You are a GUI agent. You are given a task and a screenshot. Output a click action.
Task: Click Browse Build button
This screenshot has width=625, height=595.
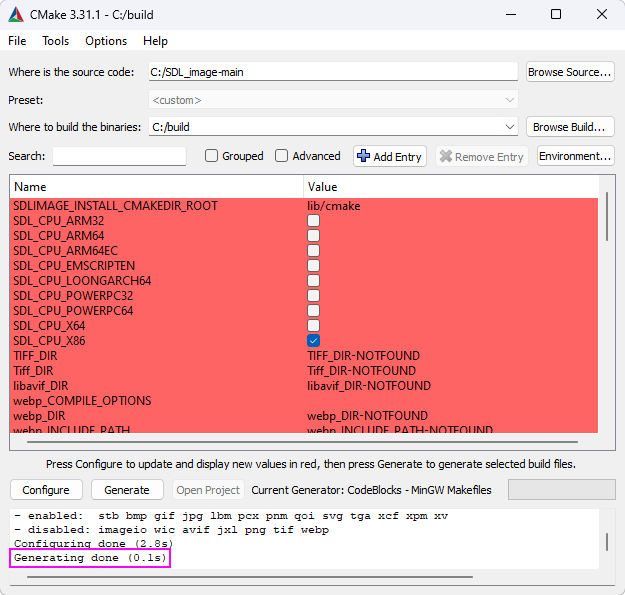[570, 127]
